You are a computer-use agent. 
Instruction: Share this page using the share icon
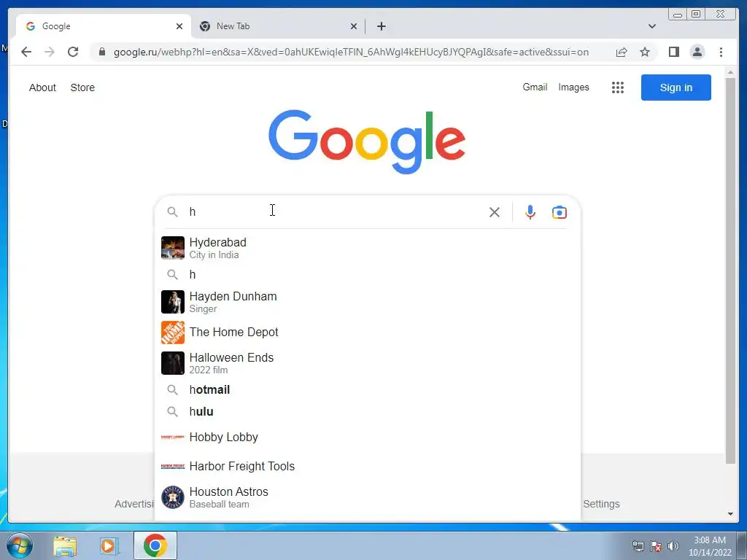point(622,52)
